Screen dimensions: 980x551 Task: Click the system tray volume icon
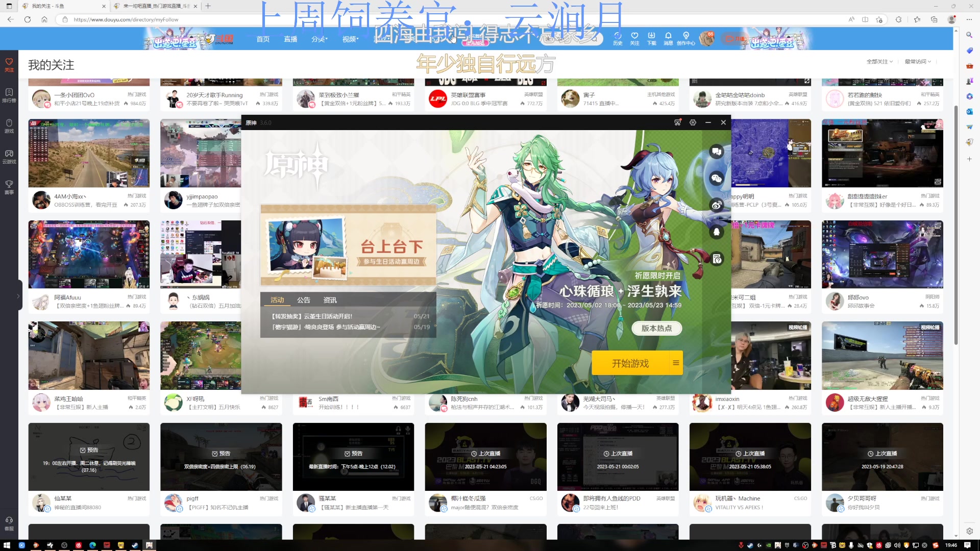pos(897,545)
